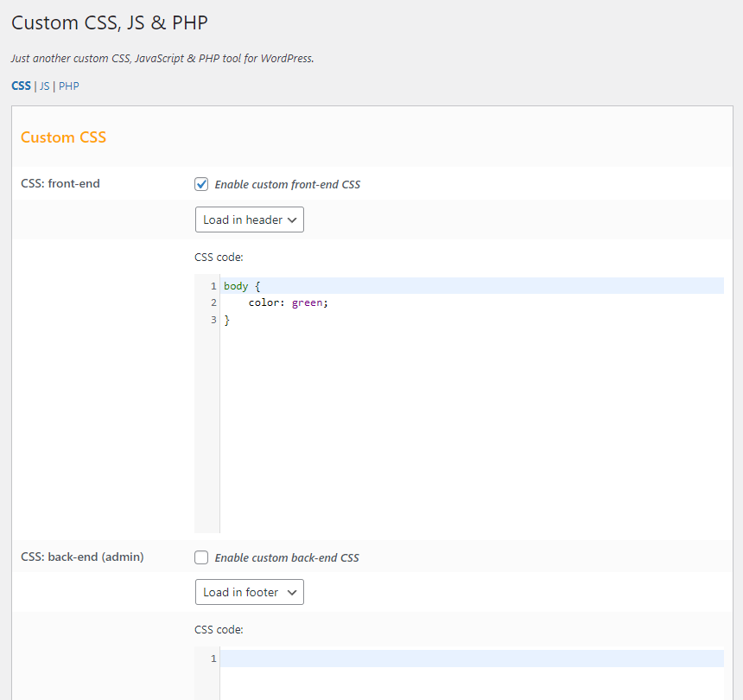Click the 'Just another custom CSS' tagline

pos(162,58)
